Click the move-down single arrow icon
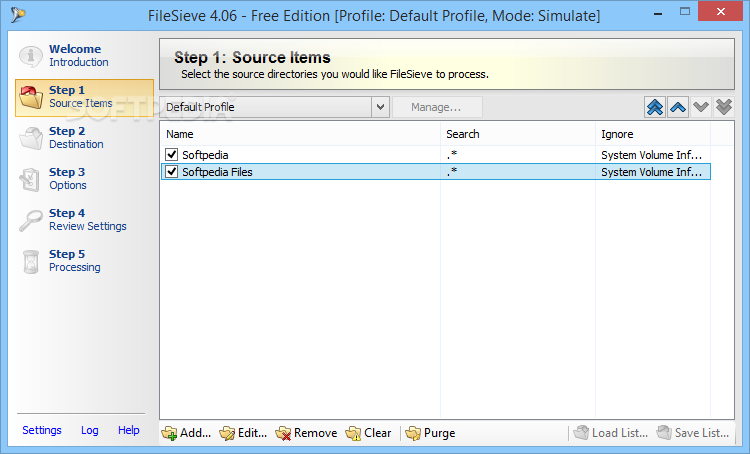 click(701, 107)
